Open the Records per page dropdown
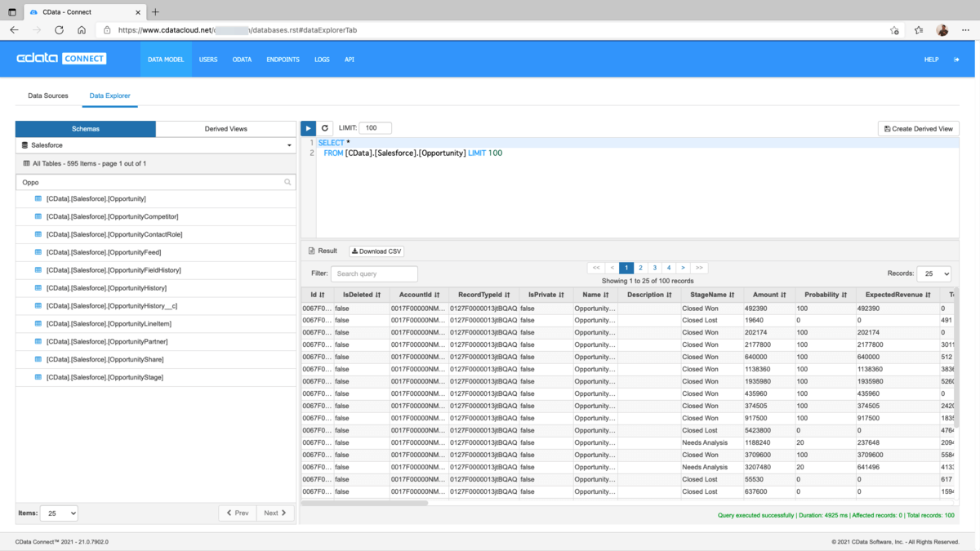The image size is (980, 551). 933,274
